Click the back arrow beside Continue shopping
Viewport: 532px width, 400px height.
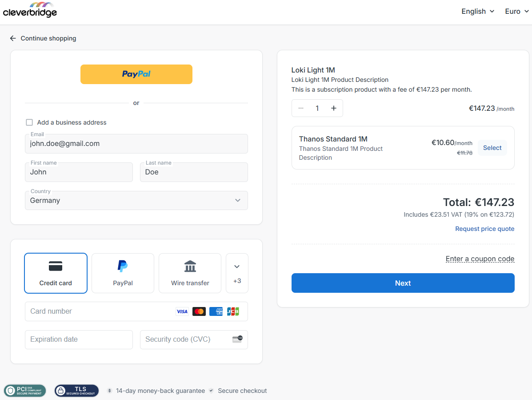13,38
